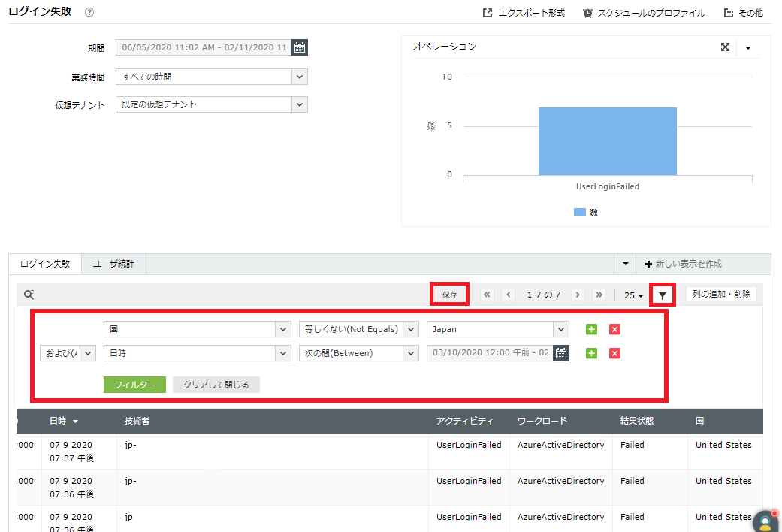Click the アクティビティ column header

(x=465, y=422)
